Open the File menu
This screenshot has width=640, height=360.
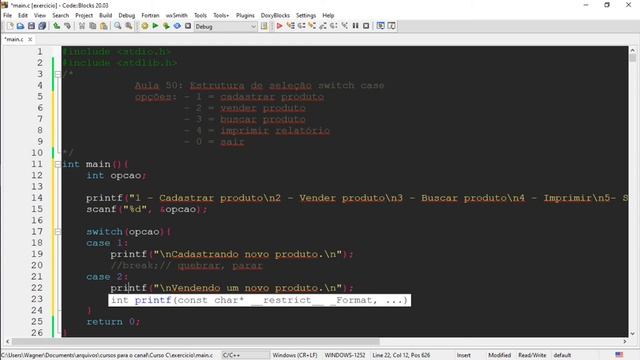pos(7,15)
